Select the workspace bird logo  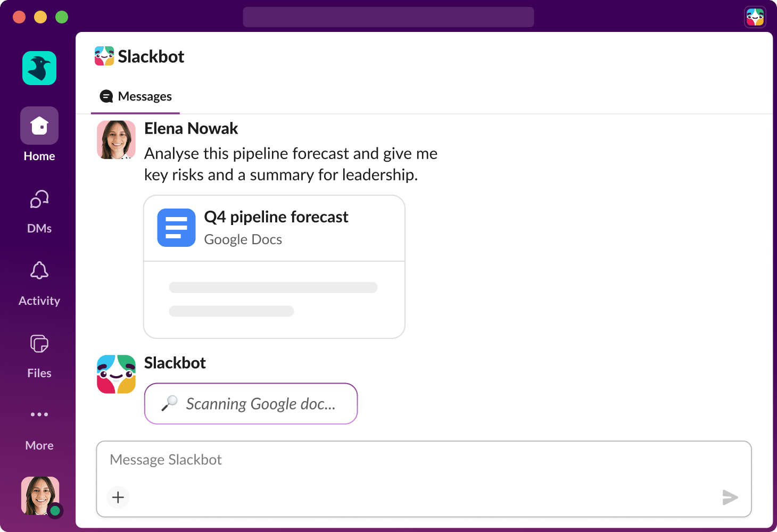(x=39, y=68)
